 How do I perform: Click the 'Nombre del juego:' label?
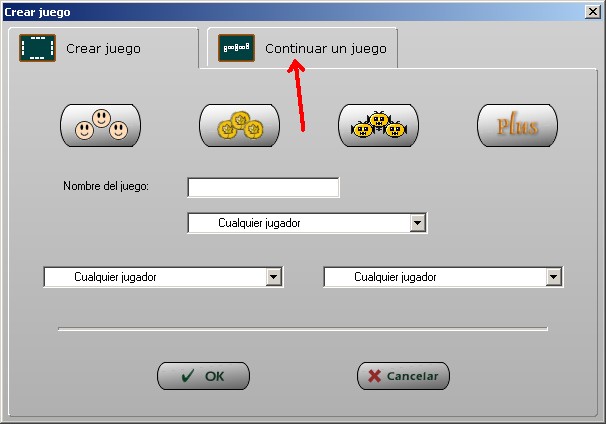pos(106,186)
